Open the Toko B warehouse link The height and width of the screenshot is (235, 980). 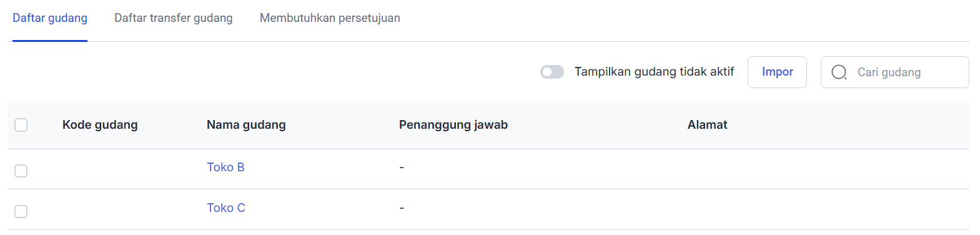coord(225,167)
